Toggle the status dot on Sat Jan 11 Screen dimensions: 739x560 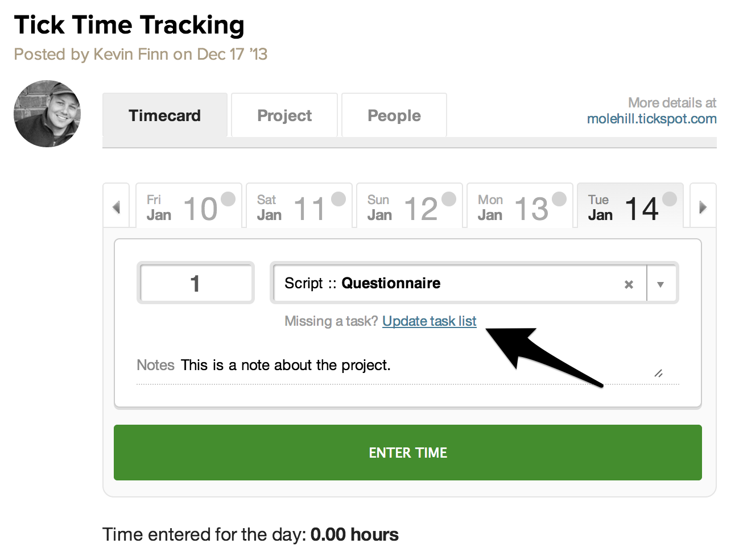(337, 198)
